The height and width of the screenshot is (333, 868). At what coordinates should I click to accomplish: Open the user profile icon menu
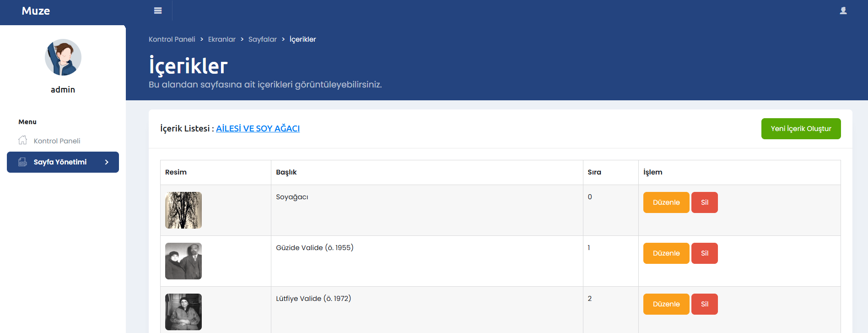(x=843, y=11)
